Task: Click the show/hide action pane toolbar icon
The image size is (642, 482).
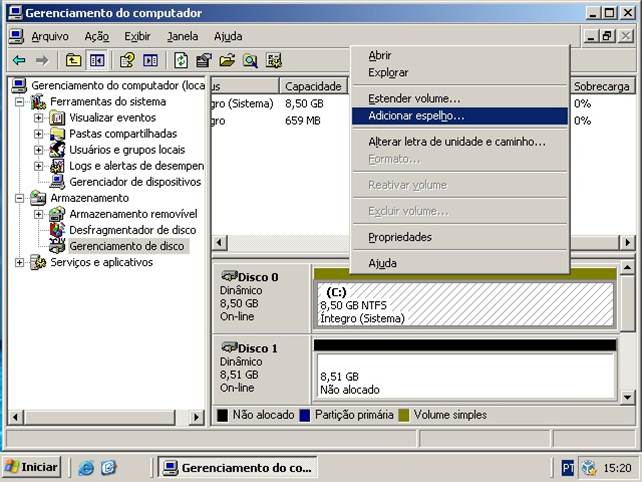Action: [x=150, y=61]
